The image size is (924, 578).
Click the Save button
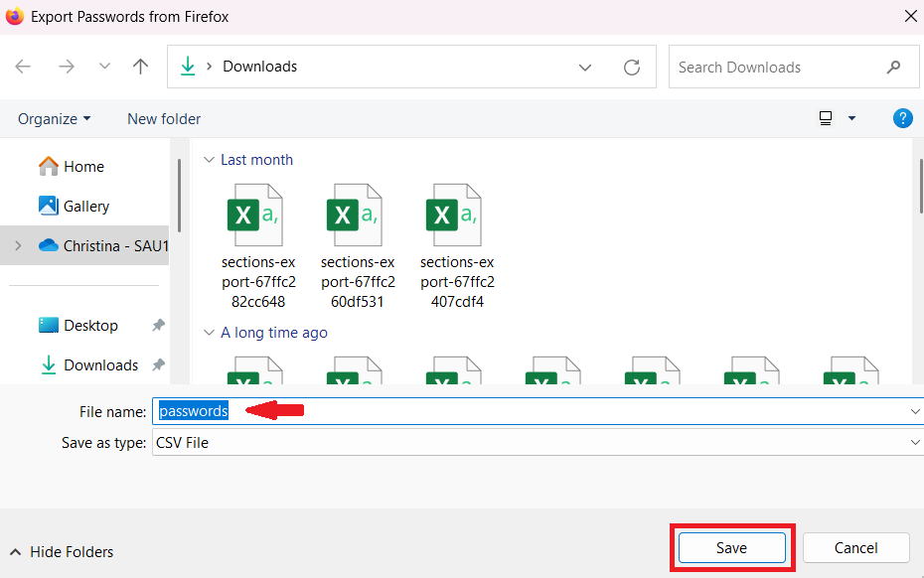click(x=732, y=548)
